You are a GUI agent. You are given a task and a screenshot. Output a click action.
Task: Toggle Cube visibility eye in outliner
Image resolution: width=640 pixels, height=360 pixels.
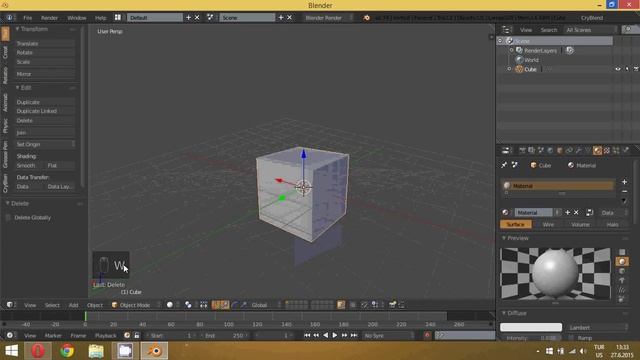coord(618,69)
